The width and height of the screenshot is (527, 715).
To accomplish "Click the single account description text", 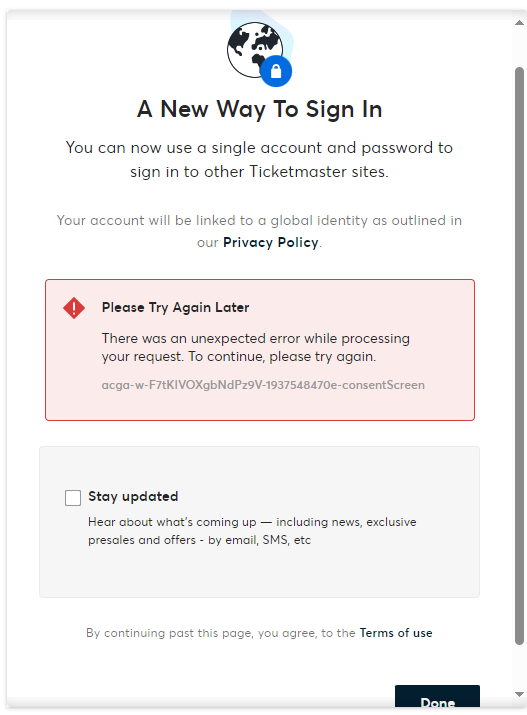I will click(x=259, y=160).
